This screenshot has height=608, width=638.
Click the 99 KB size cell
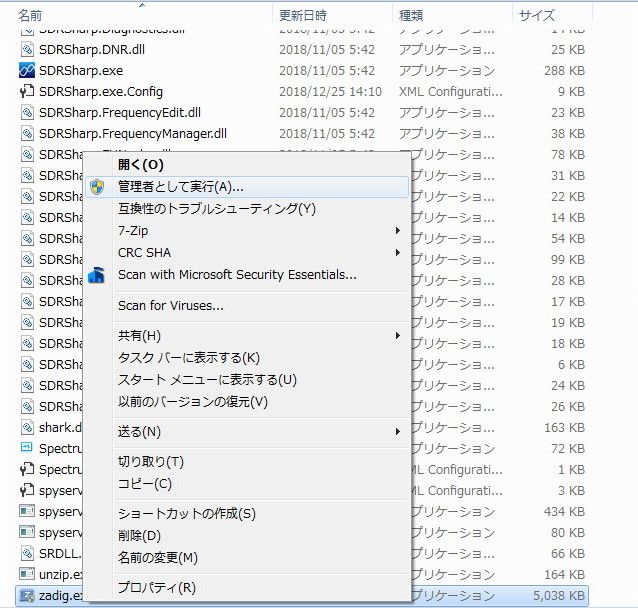click(x=568, y=259)
